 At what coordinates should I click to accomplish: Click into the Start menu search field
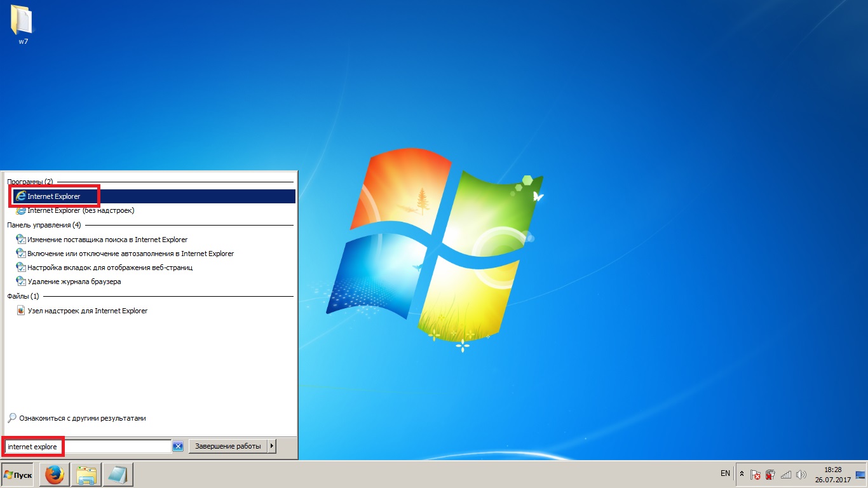click(88, 447)
